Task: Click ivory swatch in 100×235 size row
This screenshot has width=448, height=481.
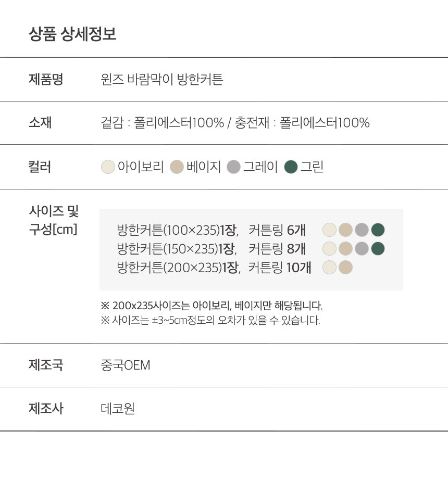Action: pyautogui.click(x=329, y=230)
